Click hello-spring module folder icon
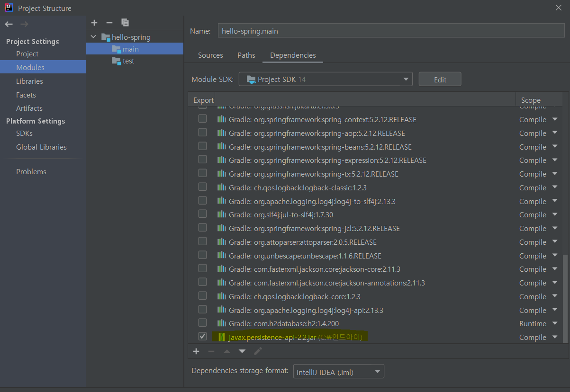 (x=105, y=37)
